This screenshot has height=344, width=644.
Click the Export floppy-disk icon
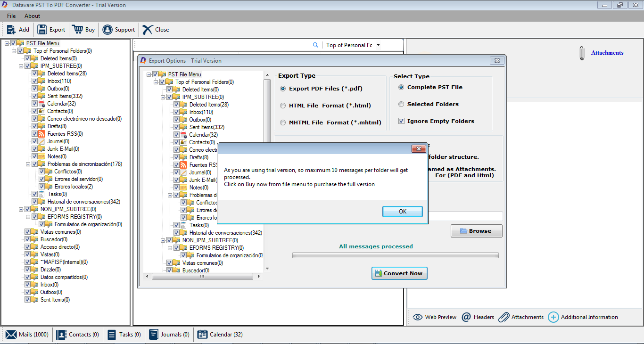click(x=42, y=29)
